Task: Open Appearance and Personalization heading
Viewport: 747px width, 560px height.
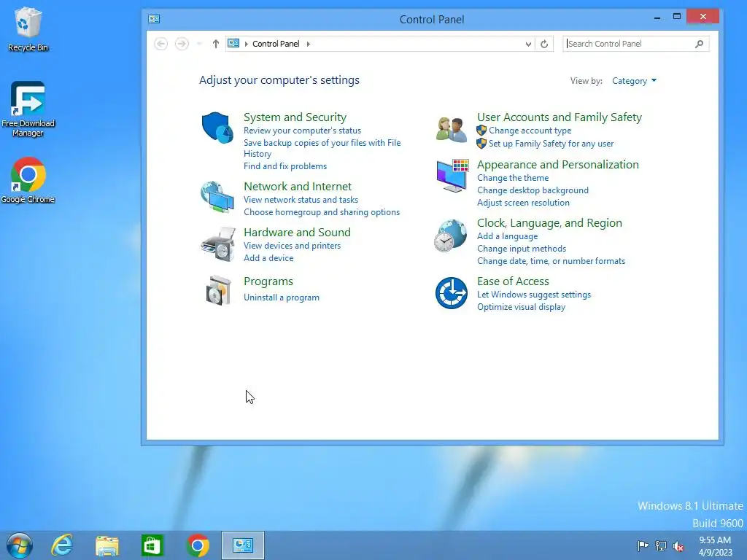Action: [558, 165]
